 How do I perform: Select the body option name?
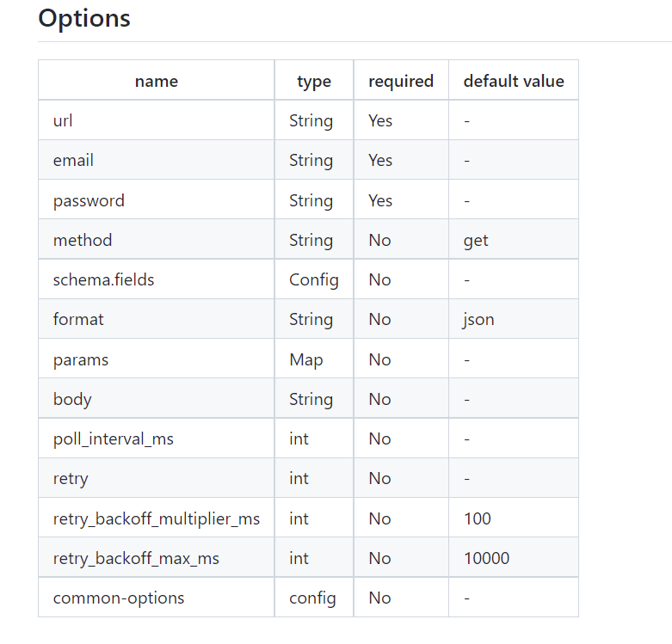(72, 400)
